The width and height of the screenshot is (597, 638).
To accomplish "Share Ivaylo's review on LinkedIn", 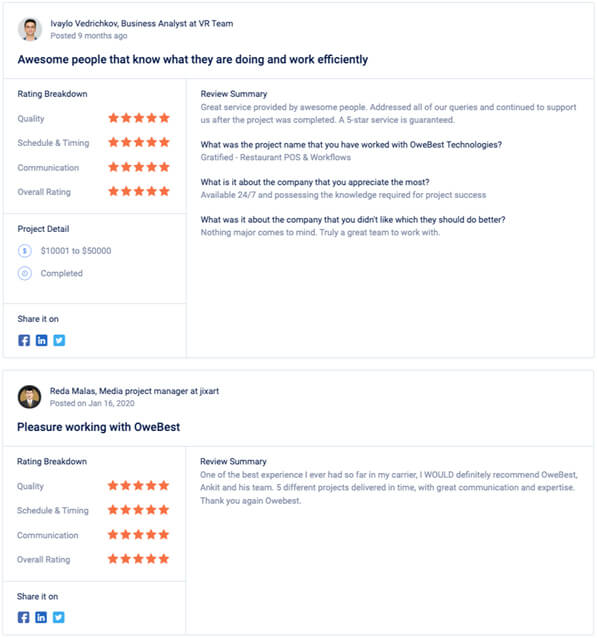I will coord(42,340).
